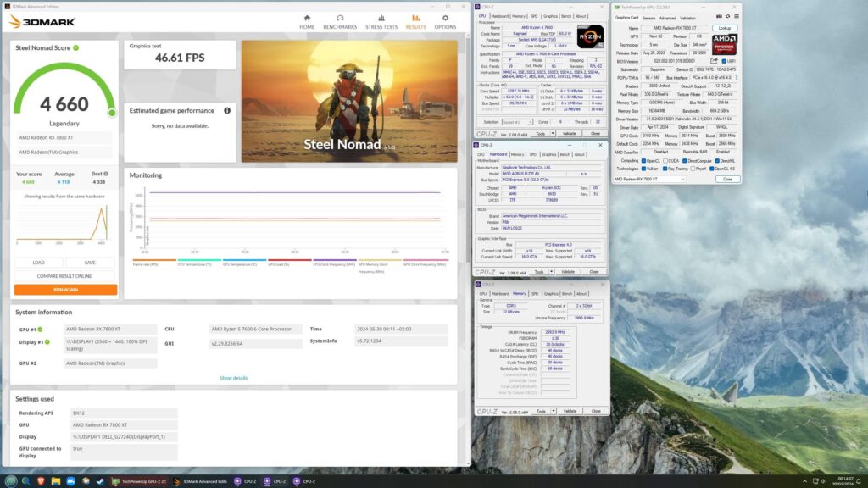Screen dimensions: 868x488
Task: Click the green check icon next to GPU #1
Action: [x=40, y=330]
